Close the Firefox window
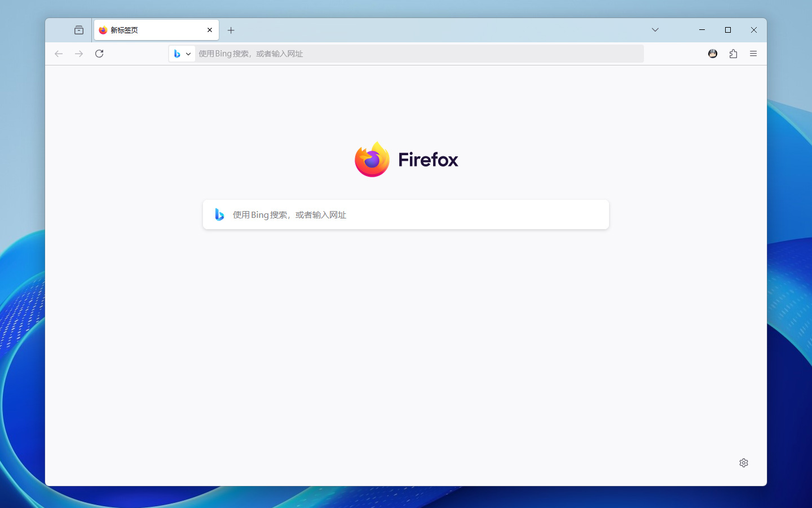 (754, 30)
